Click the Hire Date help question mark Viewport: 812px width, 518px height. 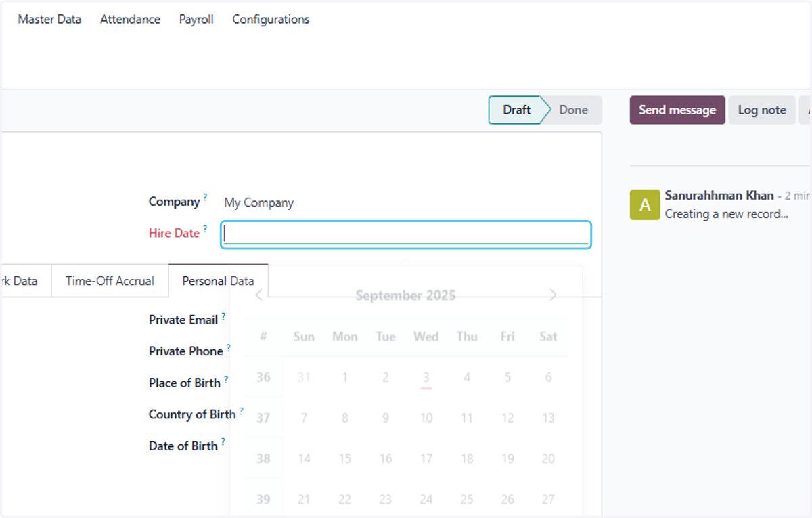(205, 228)
